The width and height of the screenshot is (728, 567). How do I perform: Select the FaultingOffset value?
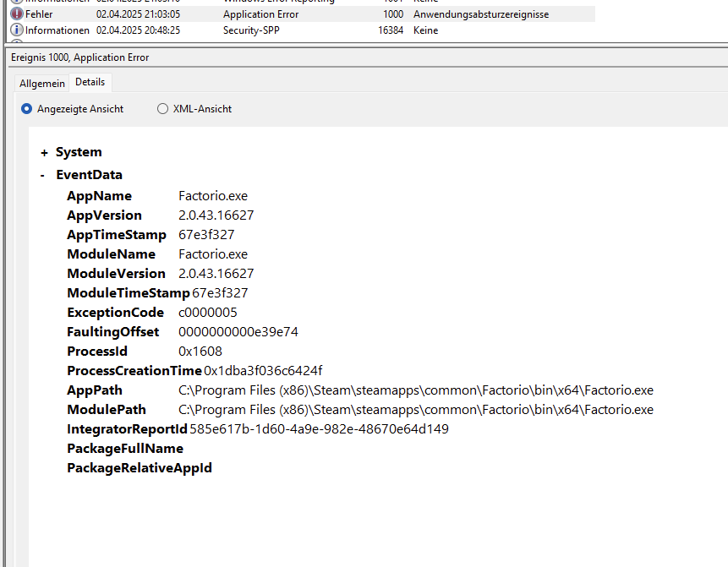click(238, 332)
